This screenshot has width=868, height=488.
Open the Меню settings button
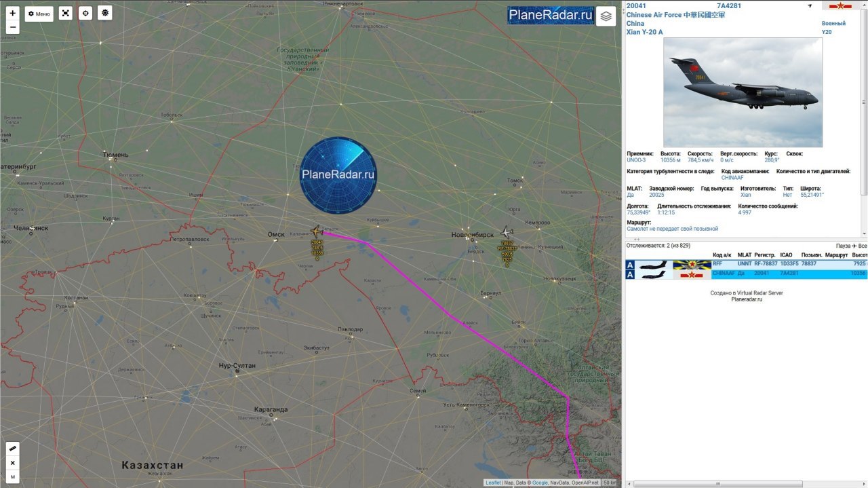(39, 14)
